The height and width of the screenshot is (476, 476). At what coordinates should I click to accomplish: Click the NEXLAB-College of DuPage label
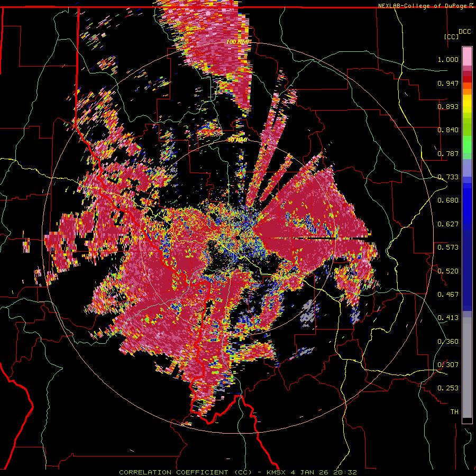[x=423, y=6]
